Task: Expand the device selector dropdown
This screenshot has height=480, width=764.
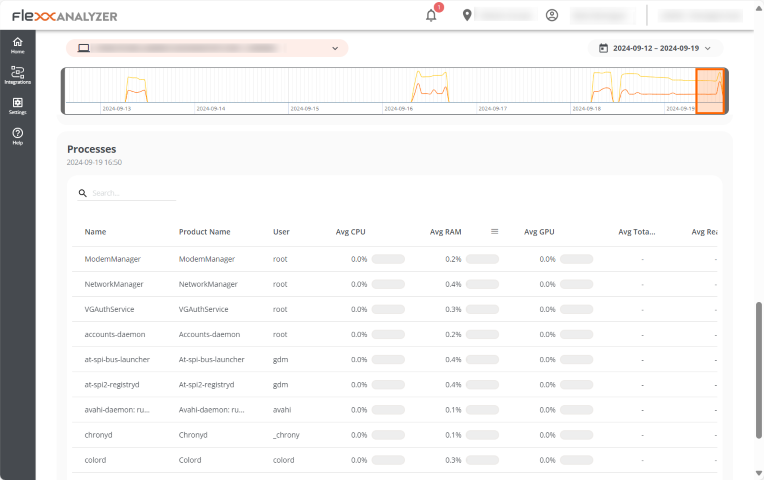Action: tap(207, 48)
